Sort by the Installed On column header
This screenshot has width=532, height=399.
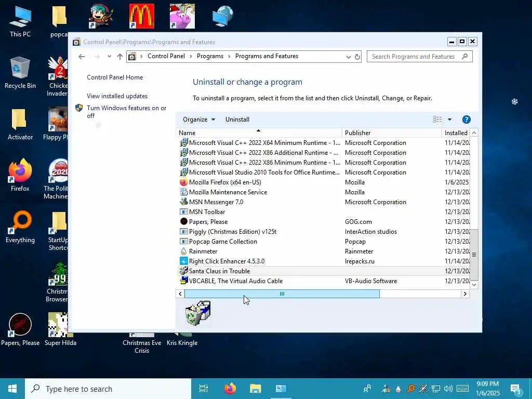[456, 132]
